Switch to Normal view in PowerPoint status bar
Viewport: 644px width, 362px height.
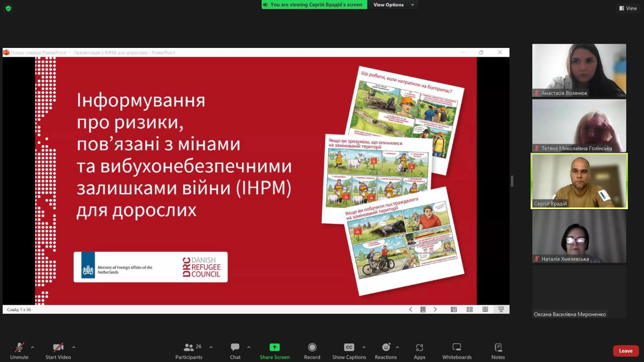454,309
